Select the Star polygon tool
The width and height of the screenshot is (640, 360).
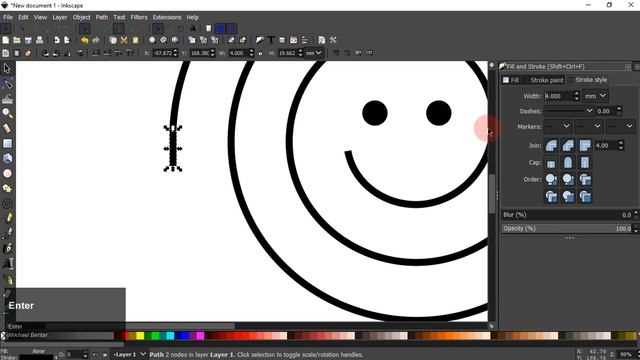click(x=7, y=188)
